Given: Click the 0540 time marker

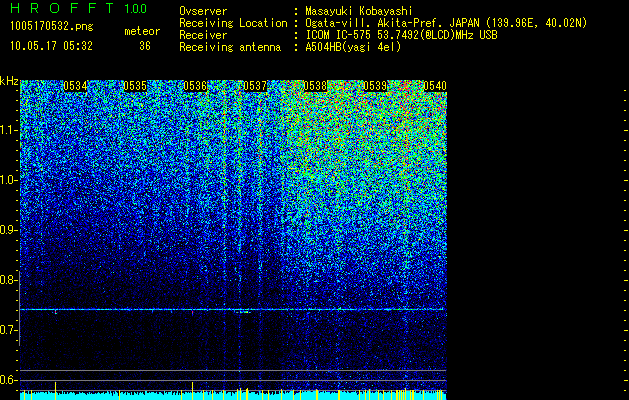Looking at the screenshot, I should (435, 86).
